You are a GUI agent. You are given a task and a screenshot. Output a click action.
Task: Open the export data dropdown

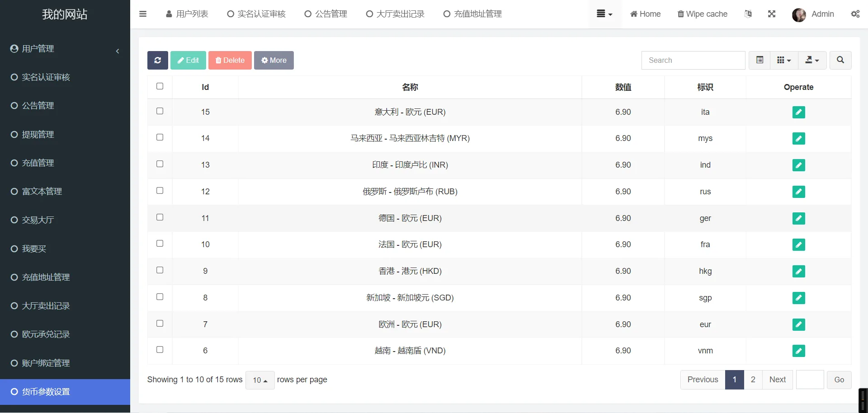pyautogui.click(x=812, y=60)
